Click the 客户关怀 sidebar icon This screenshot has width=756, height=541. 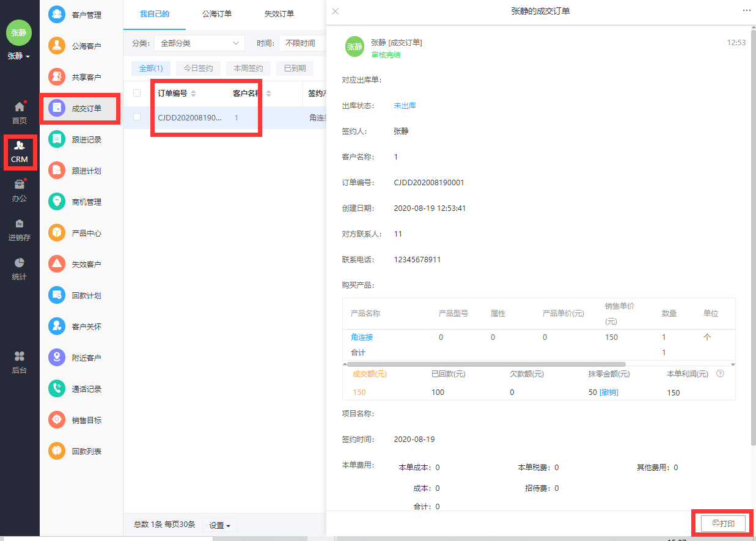click(57, 326)
